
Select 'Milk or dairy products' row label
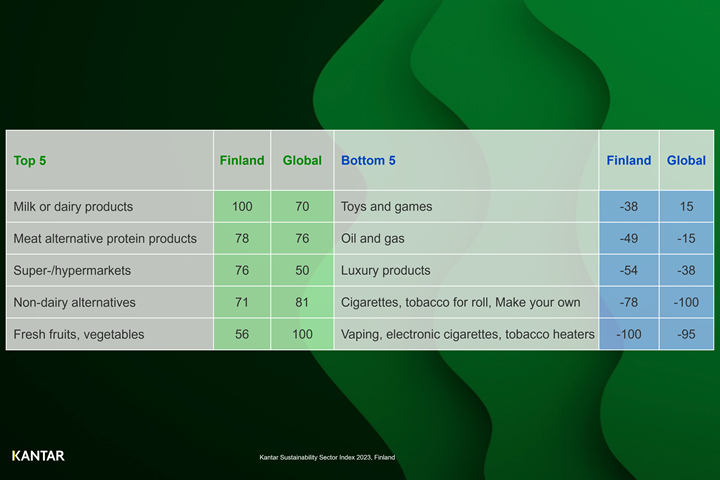[73, 207]
